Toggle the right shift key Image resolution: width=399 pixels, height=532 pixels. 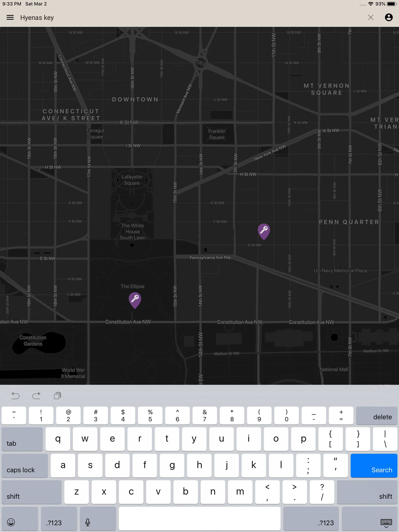pos(367,492)
